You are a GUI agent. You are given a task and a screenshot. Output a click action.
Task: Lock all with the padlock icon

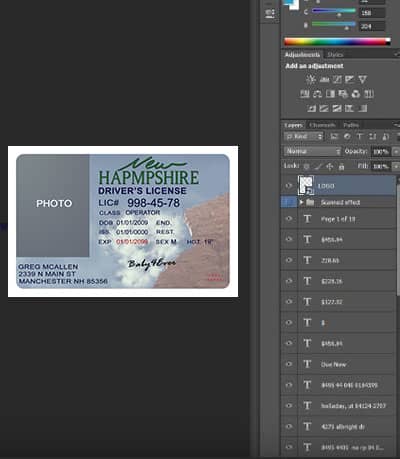[x=341, y=166]
